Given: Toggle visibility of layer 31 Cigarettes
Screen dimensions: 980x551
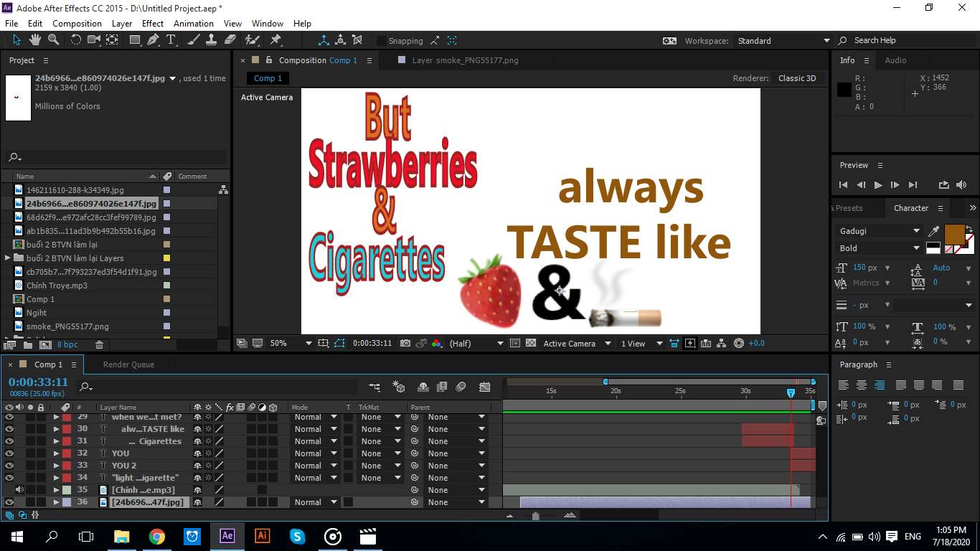Looking at the screenshot, I should click(9, 441).
